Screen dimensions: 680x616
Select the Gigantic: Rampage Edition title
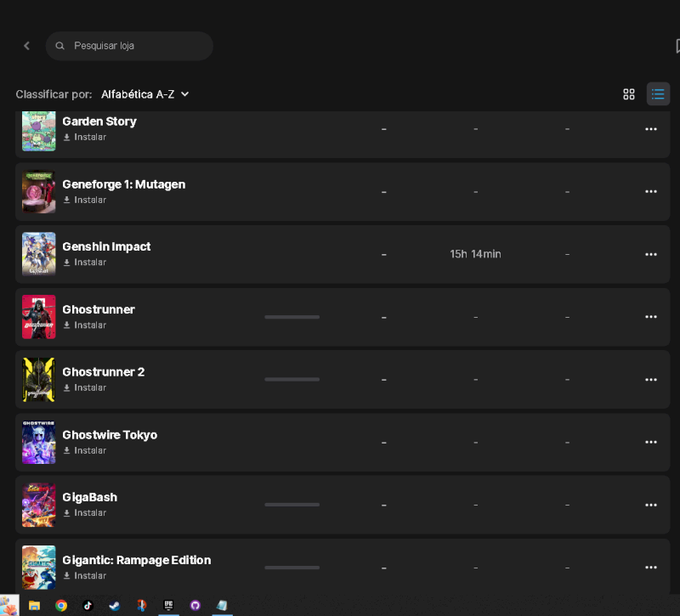coord(137,560)
